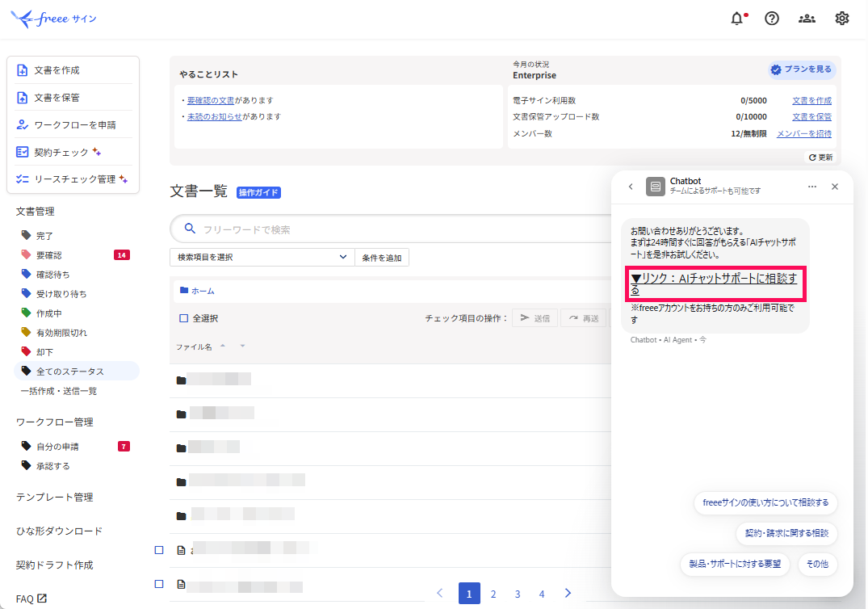Click the プランを見る button
This screenshot has width=868, height=609.
[802, 69]
